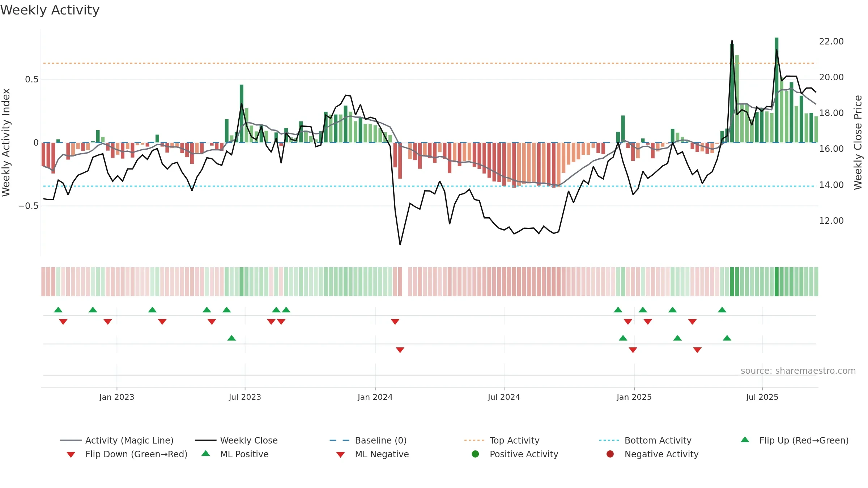Click the ML Positive triangle before Jul 2023

click(231, 338)
